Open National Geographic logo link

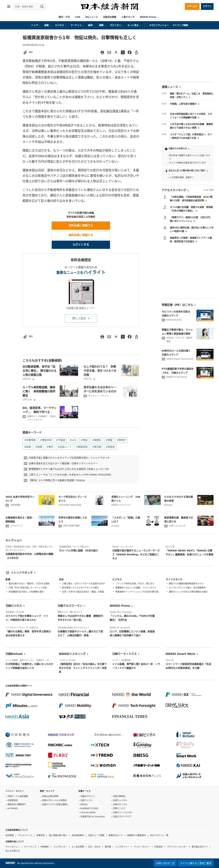[x=57, y=765]
